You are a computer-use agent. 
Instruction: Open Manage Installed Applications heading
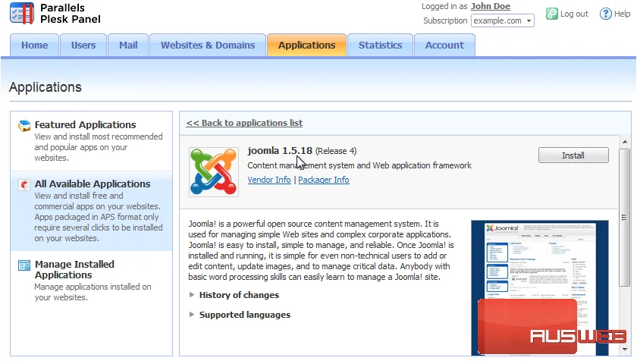[75, 269]
